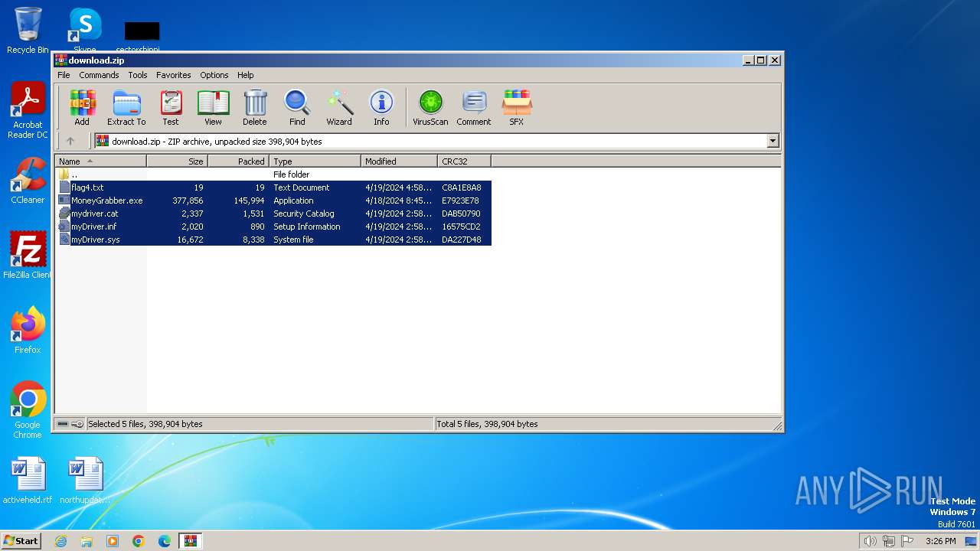980x551 pixels.
Task: Go up one folder with arrow button
Action: 70,141
